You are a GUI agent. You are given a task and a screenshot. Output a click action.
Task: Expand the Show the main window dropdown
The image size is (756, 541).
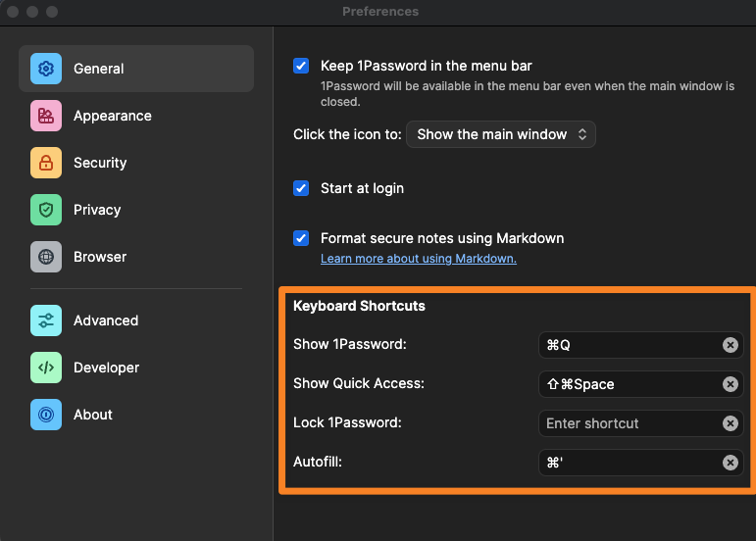[x=501, y=134]
